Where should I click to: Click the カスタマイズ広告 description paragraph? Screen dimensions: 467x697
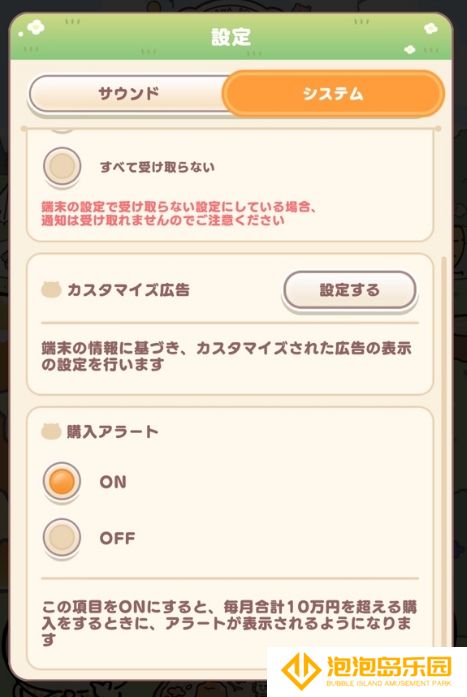[x=227, y=357]
